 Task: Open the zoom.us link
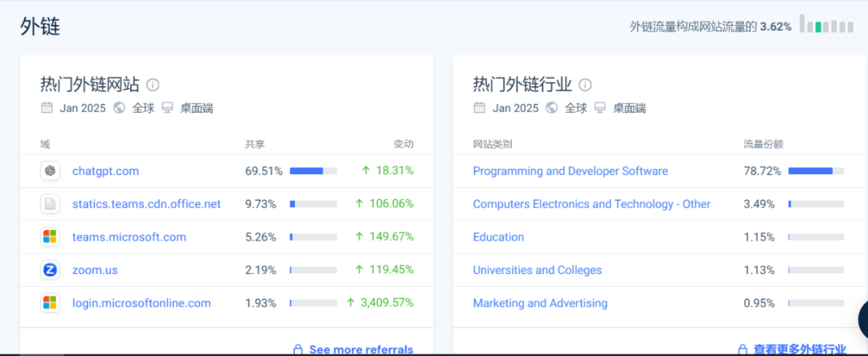tap(95, 270)
